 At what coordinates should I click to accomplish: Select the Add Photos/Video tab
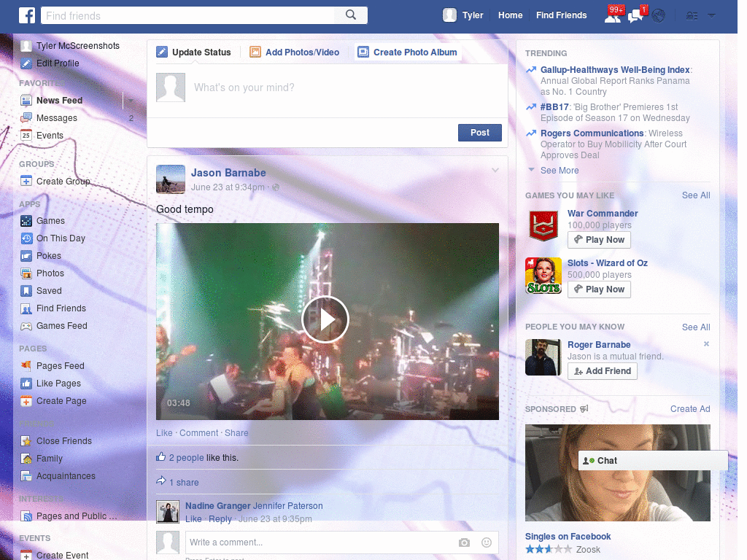pyautogui.click(x=295, y=52)
